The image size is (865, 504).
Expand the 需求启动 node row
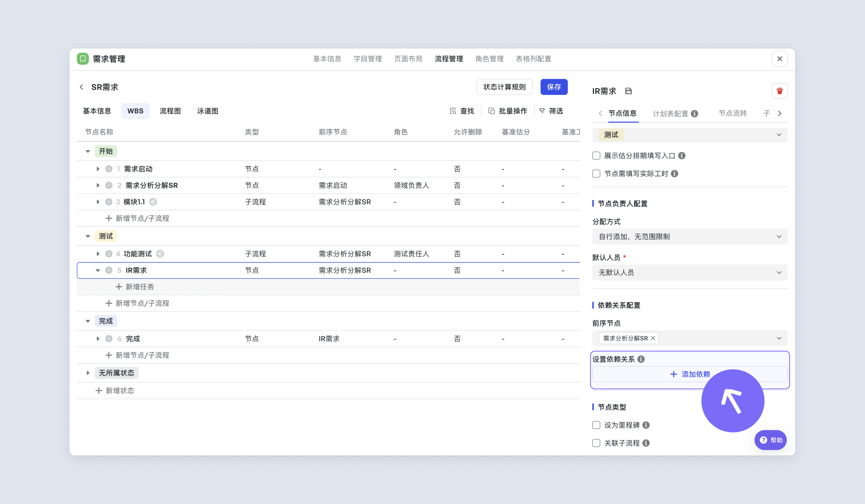pos(98,169)
